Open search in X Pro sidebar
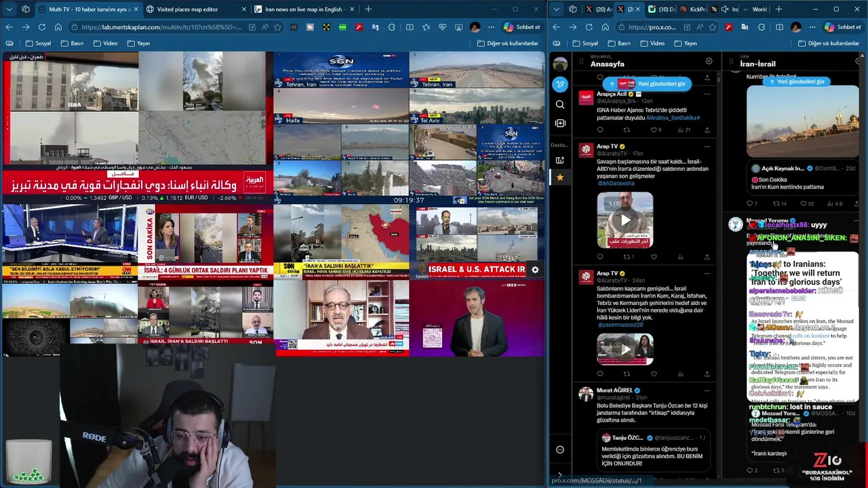This screenshot has height=488, width=868. pyautogui.click(x=560, y=104)
